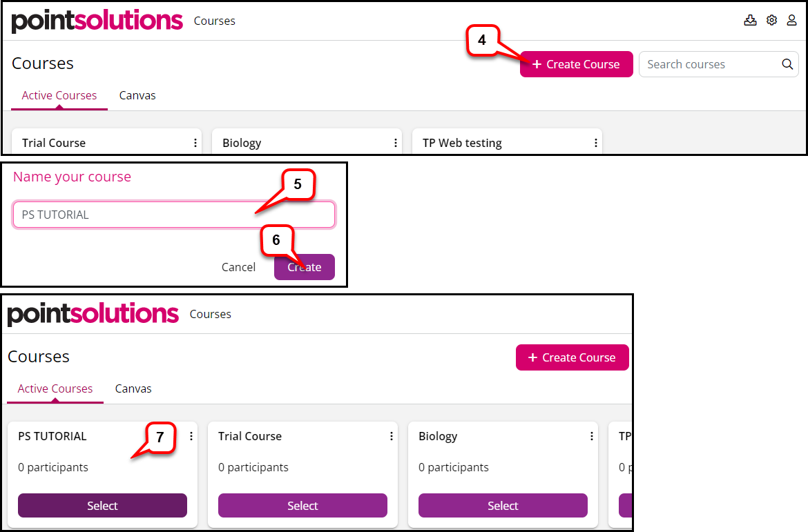Viewport: 808px width, 532px height.
Task: Click the course name input field
Action: tap(174, 214)
